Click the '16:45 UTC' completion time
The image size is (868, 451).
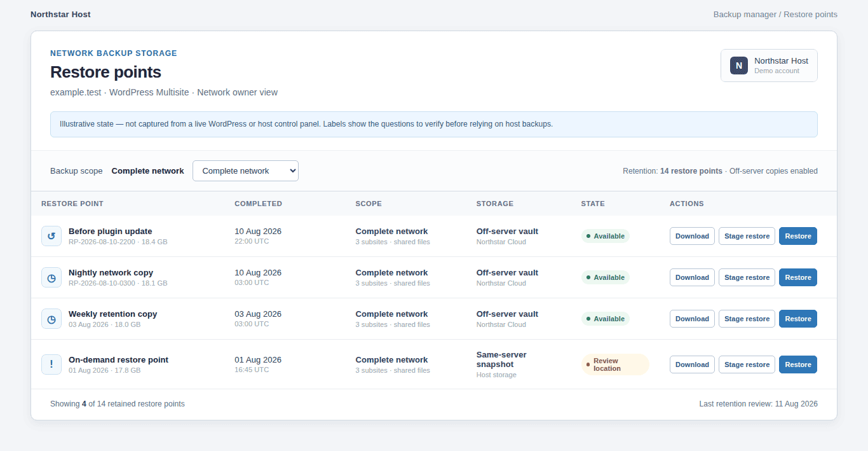(252, 370)
